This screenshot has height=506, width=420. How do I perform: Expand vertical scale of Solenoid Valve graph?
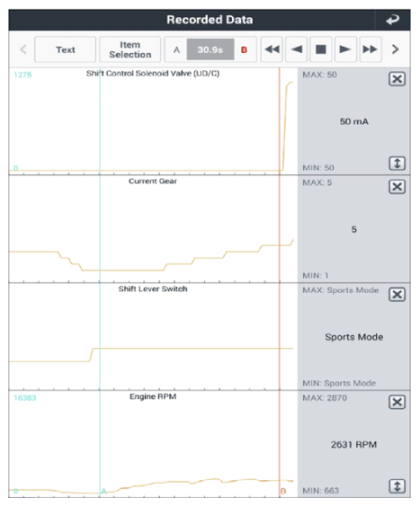pyautogui.click(x=397, y=164)
